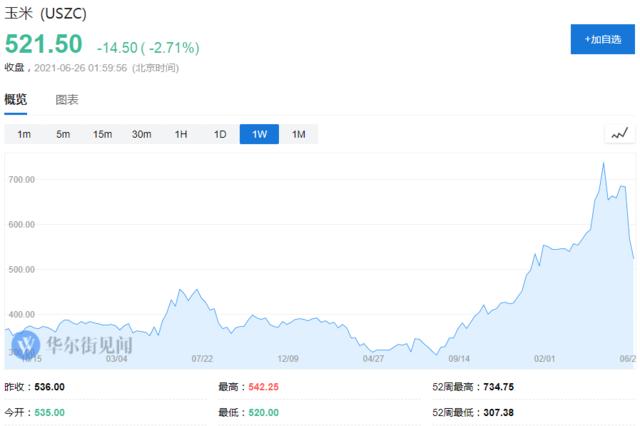Select the 1W weekly interval
Viewport: 640px width, 426px height.
(259, 134)
